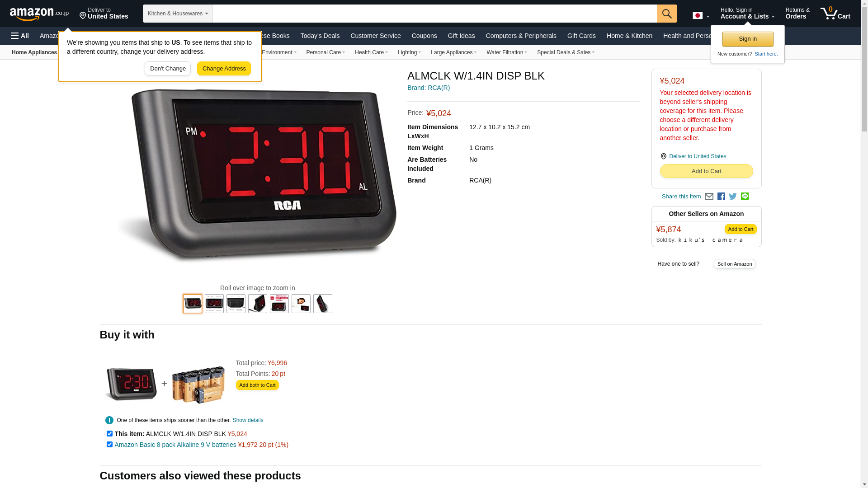Image resolution: width=868 pixels, height=488 pixels.
Task: Go to the Amazon.co.jp home logo
Action: coord(39,14)
